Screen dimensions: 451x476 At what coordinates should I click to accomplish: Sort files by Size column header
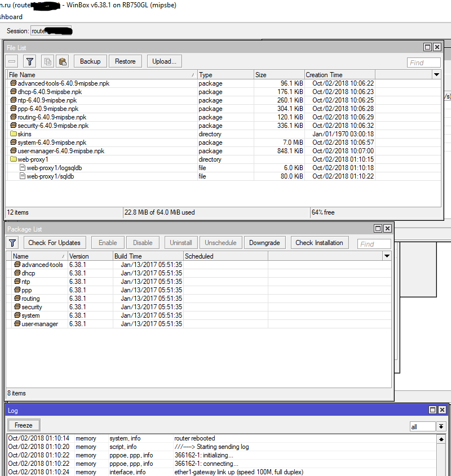tap(279, 75)
